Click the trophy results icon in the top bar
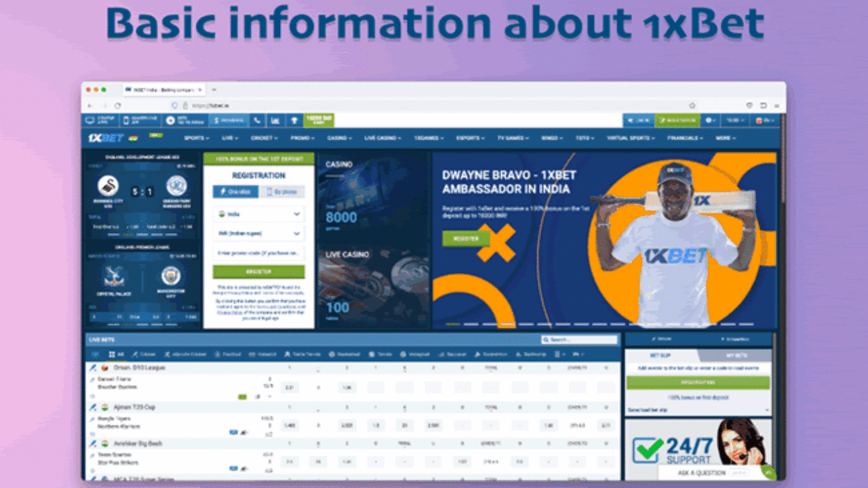 coord(294,121)
